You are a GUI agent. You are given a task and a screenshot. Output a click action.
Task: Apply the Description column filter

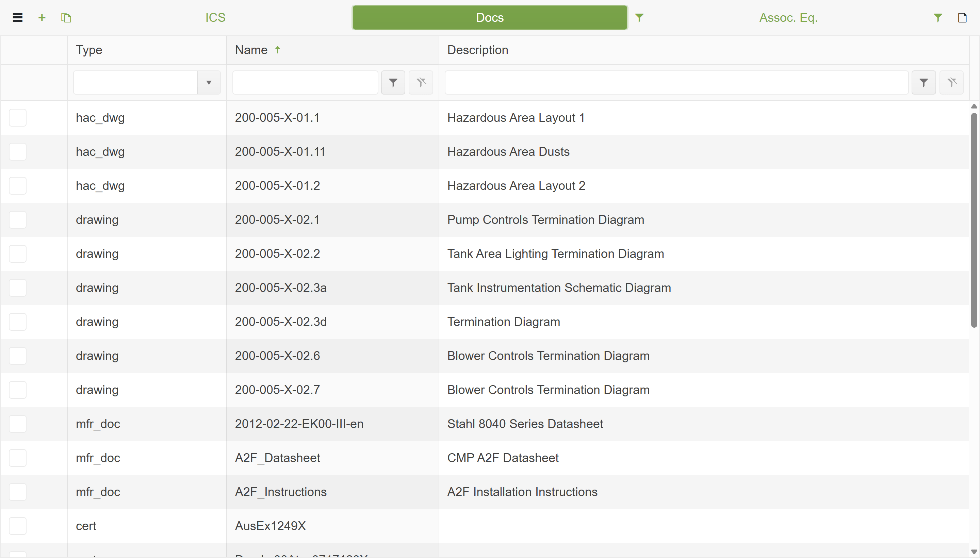point(923,82)
